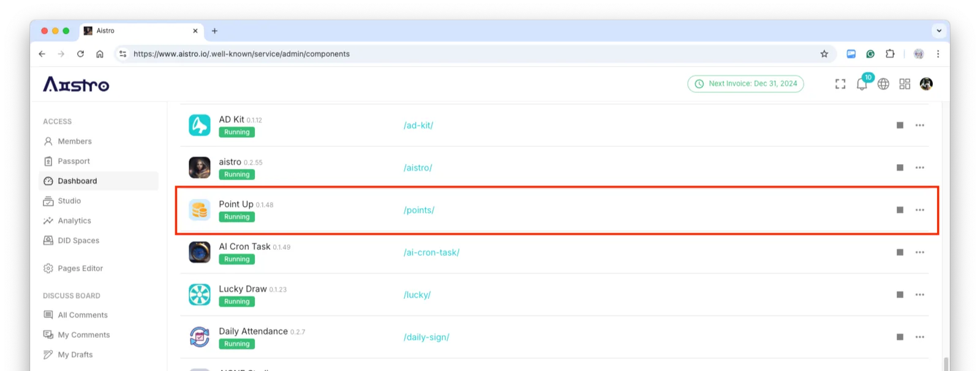Image resolution: width=980 pixels, height=371 pixels.
Task: Click the browser forward arrow
Action: [x=61, y=54]
